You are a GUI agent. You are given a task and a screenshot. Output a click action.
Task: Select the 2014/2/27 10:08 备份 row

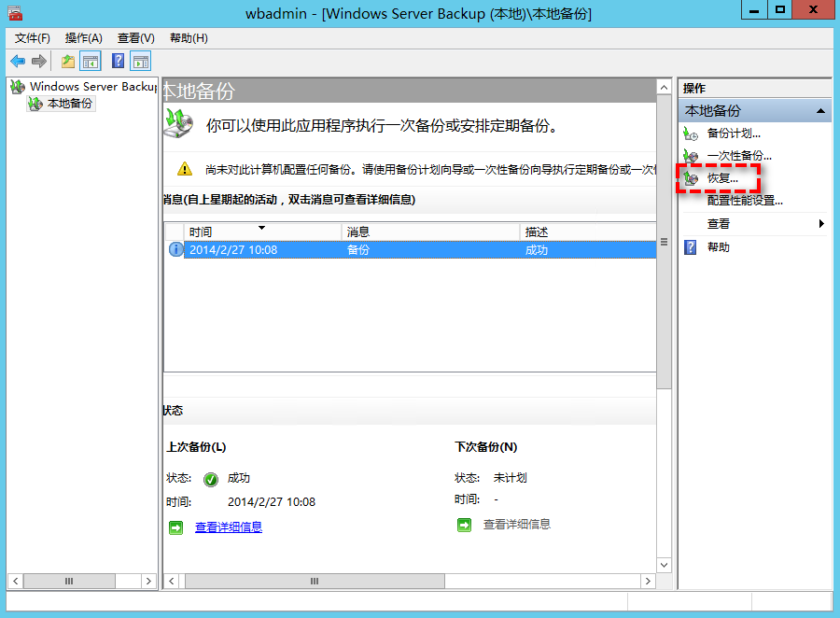pos(411,250)
